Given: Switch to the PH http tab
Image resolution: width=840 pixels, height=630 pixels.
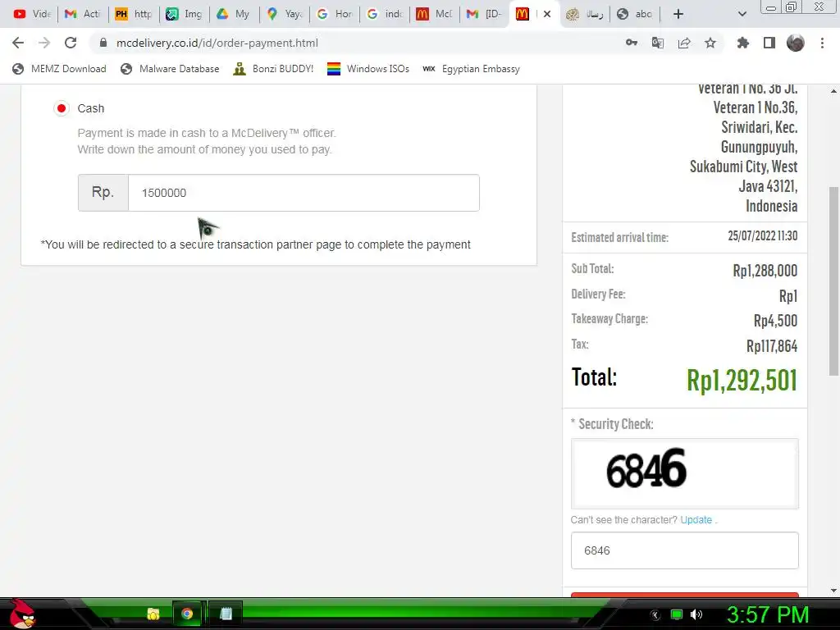Looking at the screenshot, I should tap(133, 14).
